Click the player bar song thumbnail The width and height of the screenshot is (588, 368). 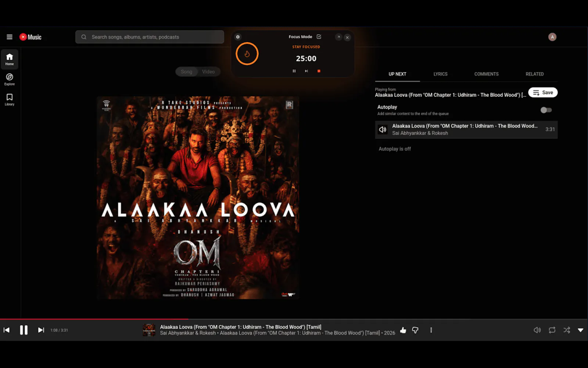(x=149, y=330)
